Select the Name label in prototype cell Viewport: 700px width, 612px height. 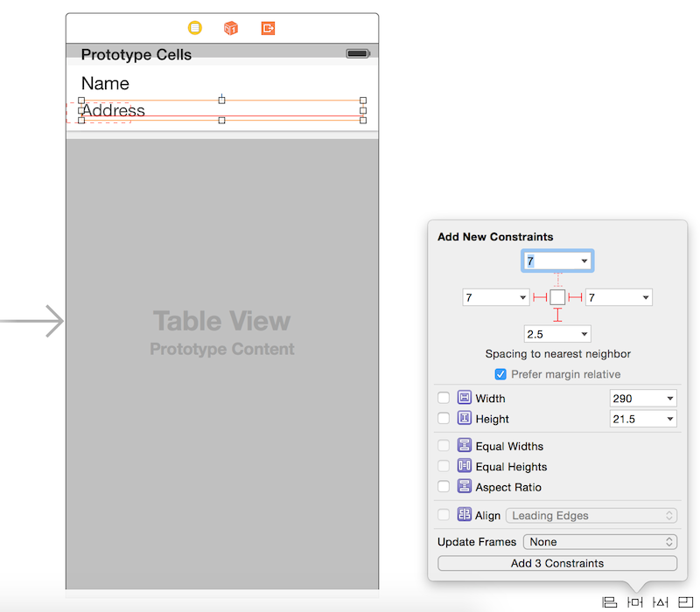(x=105, y=84)
